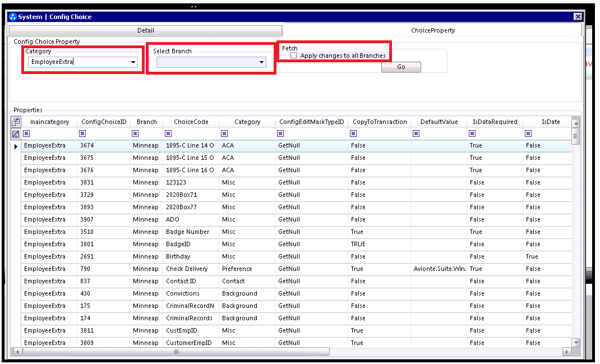The image size is (600, 364).
Task: Sort by ConfigChoiceID column header
Action: (104, 122)
